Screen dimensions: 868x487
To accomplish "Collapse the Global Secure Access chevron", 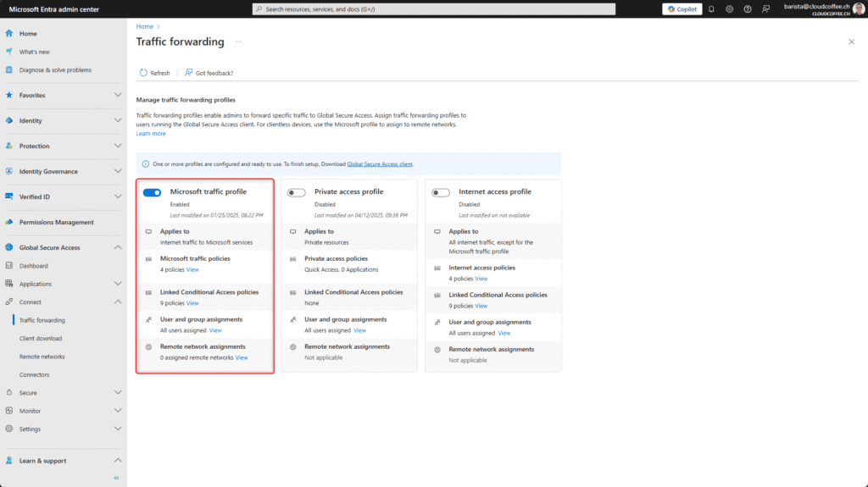I will pos(118,247).
